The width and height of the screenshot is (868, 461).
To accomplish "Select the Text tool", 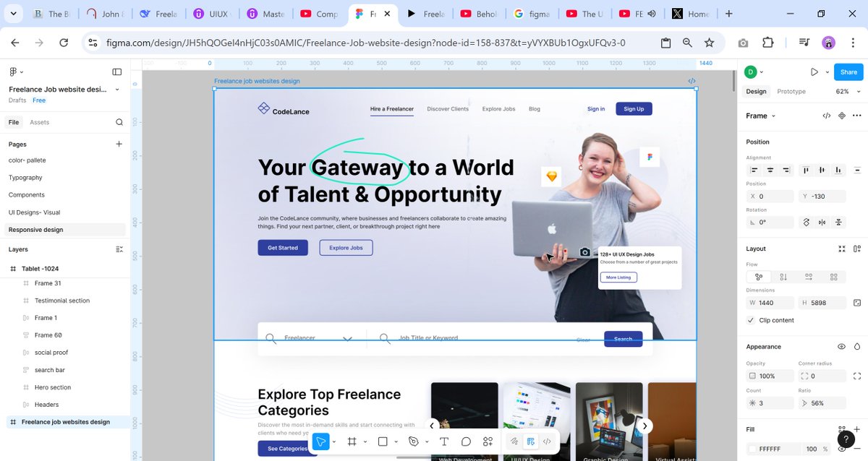I will 444,441.
